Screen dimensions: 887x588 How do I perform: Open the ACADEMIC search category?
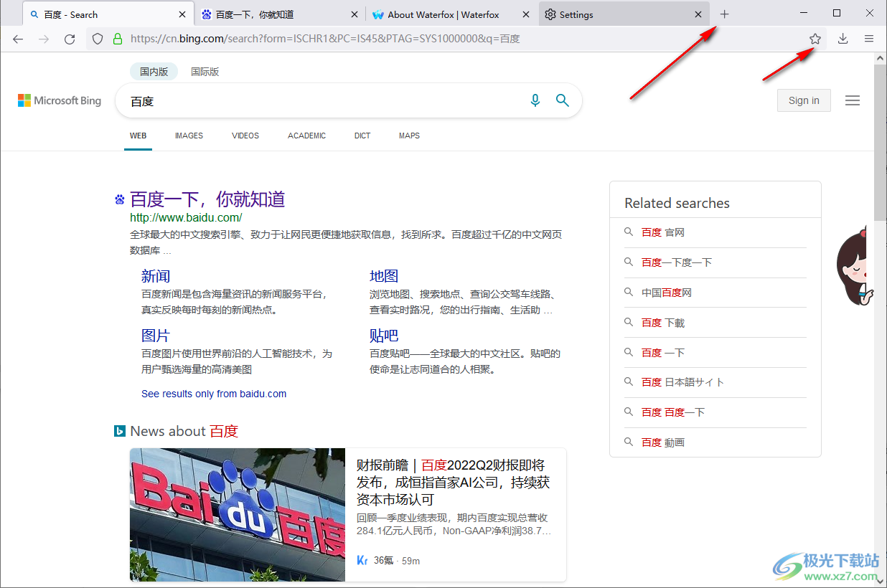307,136
